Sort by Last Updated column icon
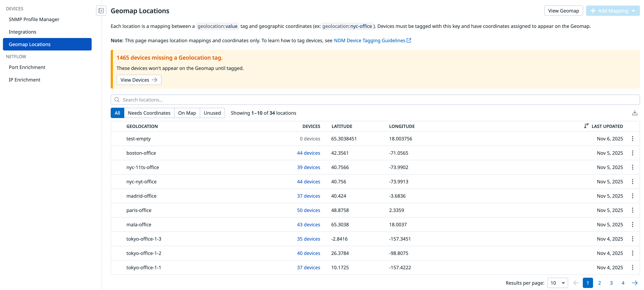 [x=586, y=126]
